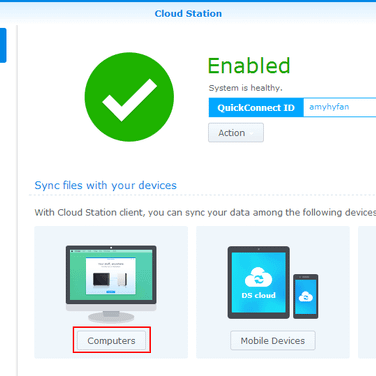This screenshot has height=376, width=376.
Task: Expand the Action dropdown
Action: pyautogui.click(x=236, y=133)
